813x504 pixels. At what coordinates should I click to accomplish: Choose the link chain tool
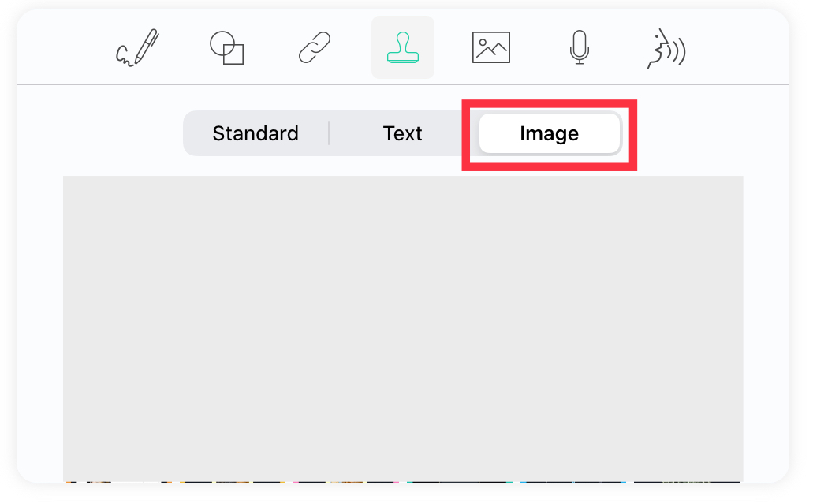(x=315, y=47)
